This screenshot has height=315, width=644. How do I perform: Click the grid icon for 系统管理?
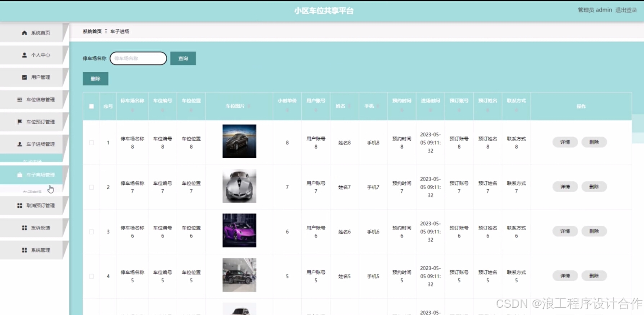25,250
